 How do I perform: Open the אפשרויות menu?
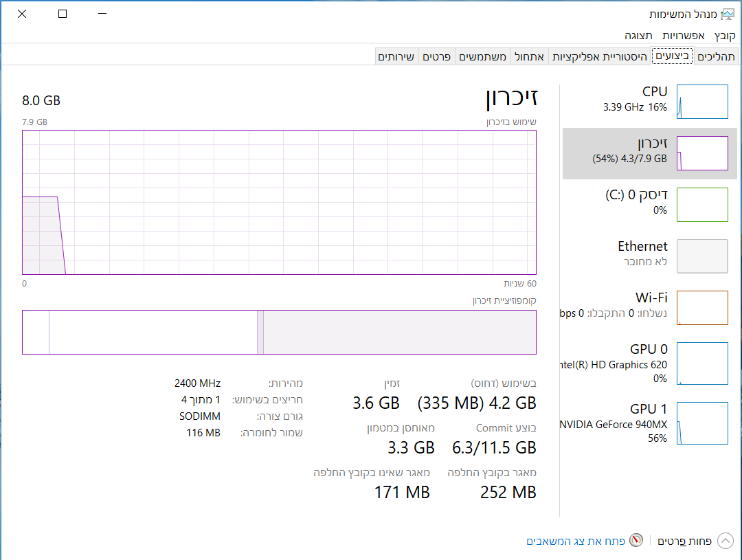[x=684, y=36]
